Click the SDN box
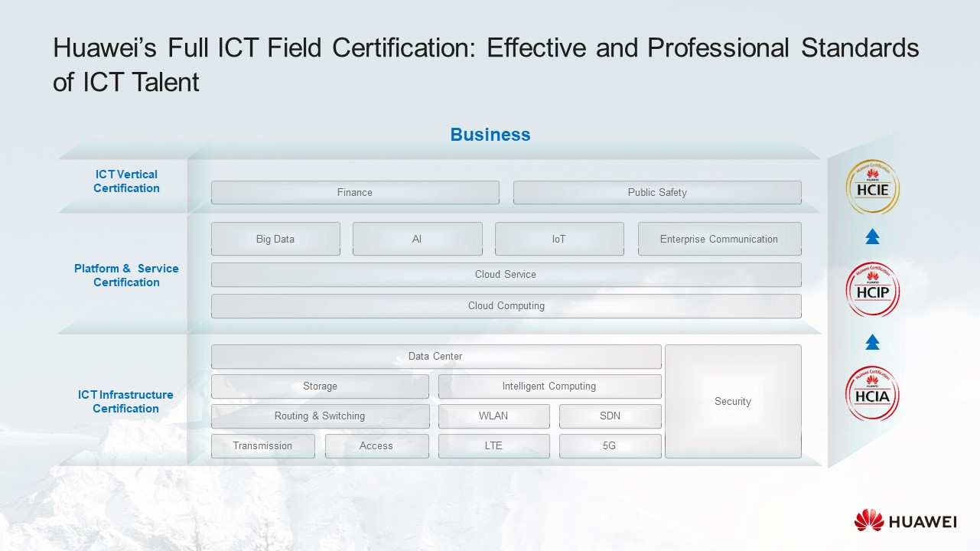This screenshot has width=980, height=551. pos(610,416)
